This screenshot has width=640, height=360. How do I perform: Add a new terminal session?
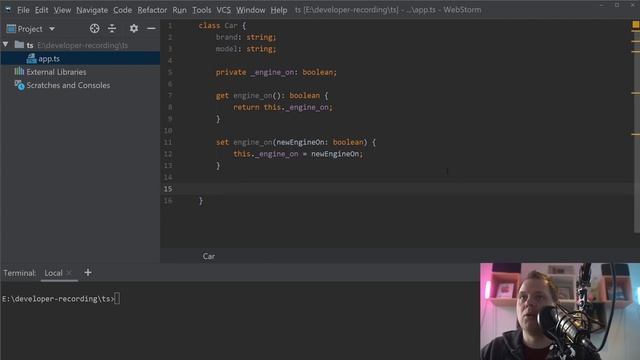click(88, 272)
